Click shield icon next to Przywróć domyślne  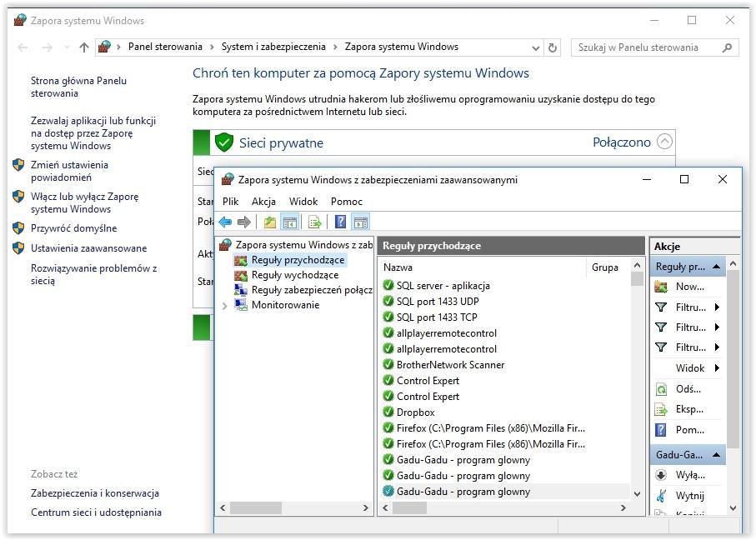tap(18, 228)
